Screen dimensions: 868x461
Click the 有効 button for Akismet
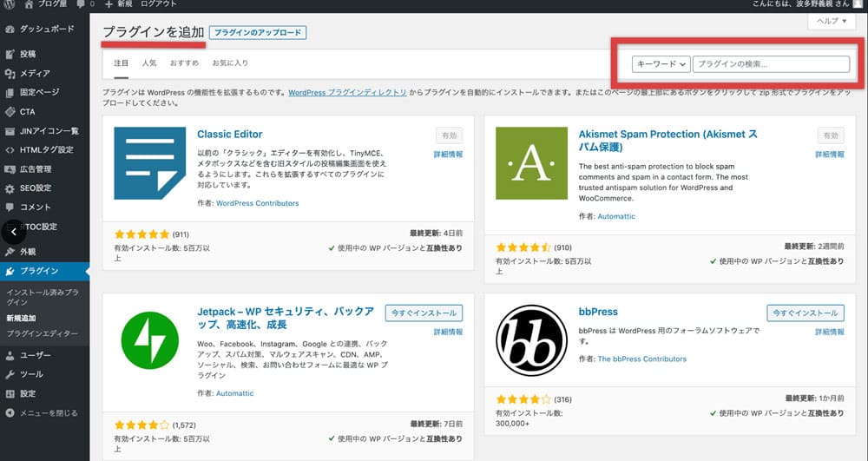click(831, 135)
